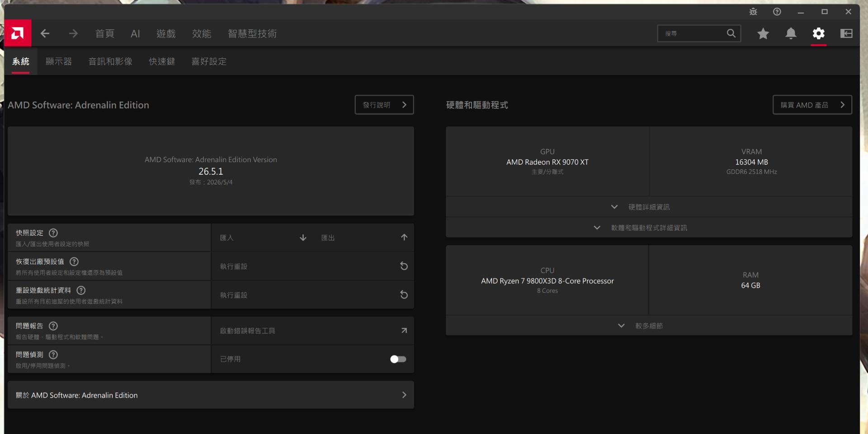Open the 效能 menu
This screenshot has width=868, height=434.
coord(202,33)
